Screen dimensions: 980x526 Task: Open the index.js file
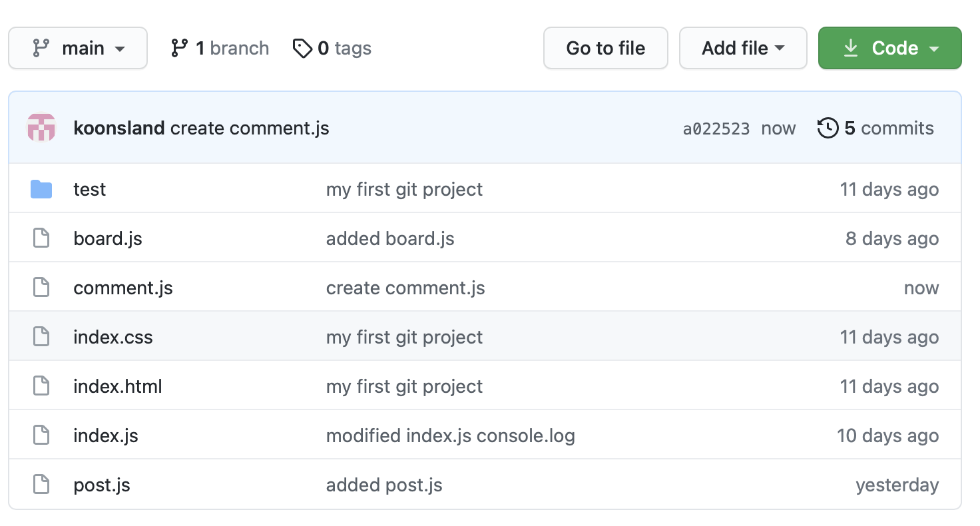coord(106,436)
